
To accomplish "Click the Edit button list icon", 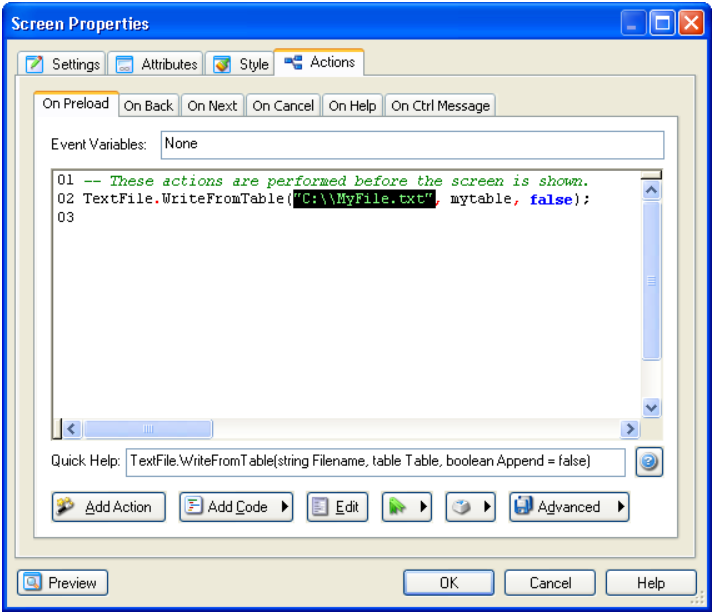I will pyautogui.click(x=320, y=507).
